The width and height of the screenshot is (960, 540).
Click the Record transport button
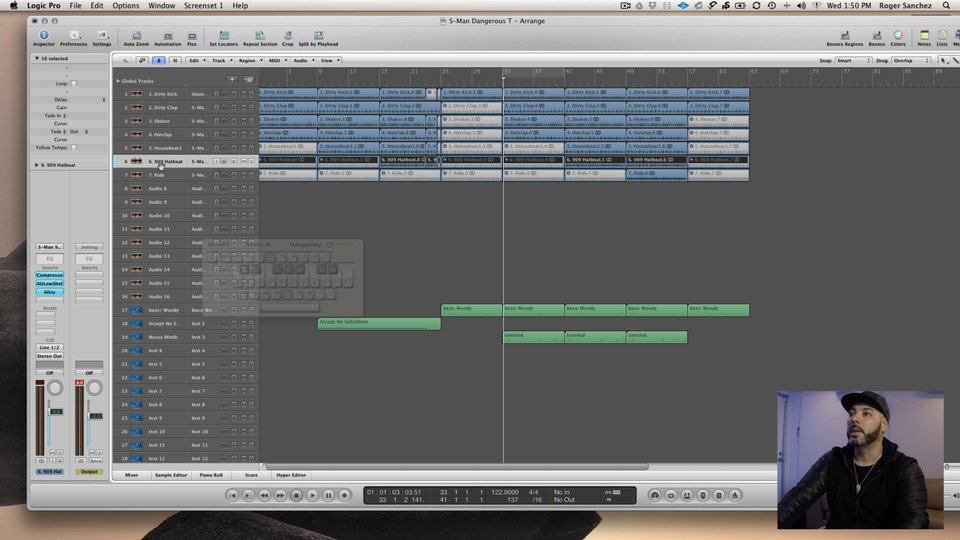tap(344, 495)
